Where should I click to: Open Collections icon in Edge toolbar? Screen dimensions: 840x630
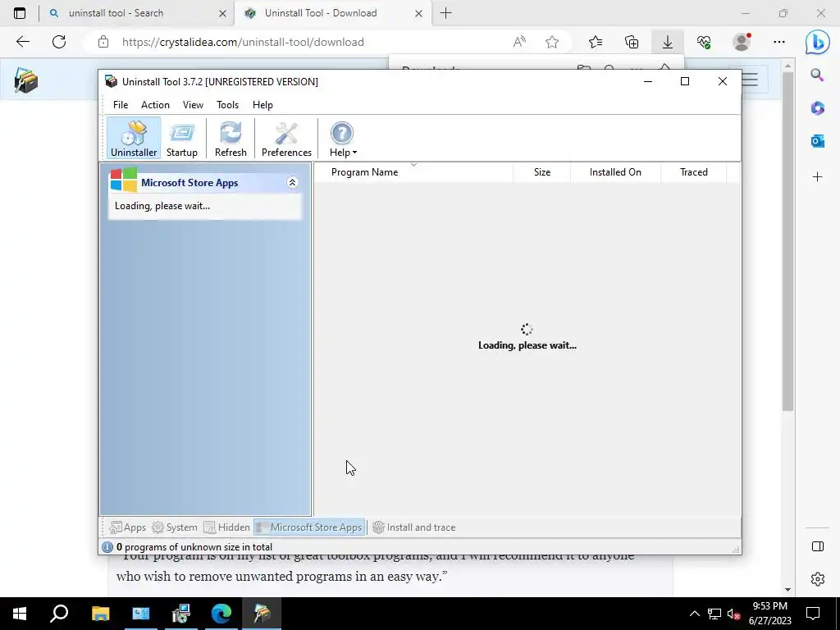(x=632, y=42)
